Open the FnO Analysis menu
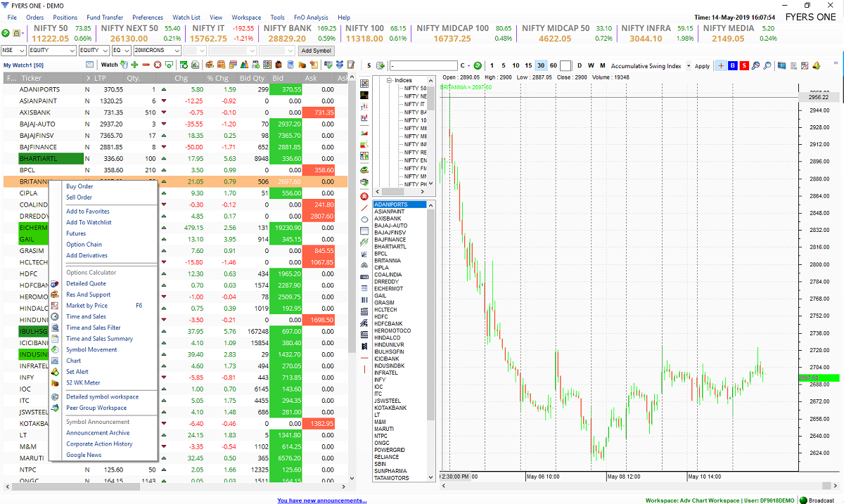844x504 pixels. (x=310, y=18)
